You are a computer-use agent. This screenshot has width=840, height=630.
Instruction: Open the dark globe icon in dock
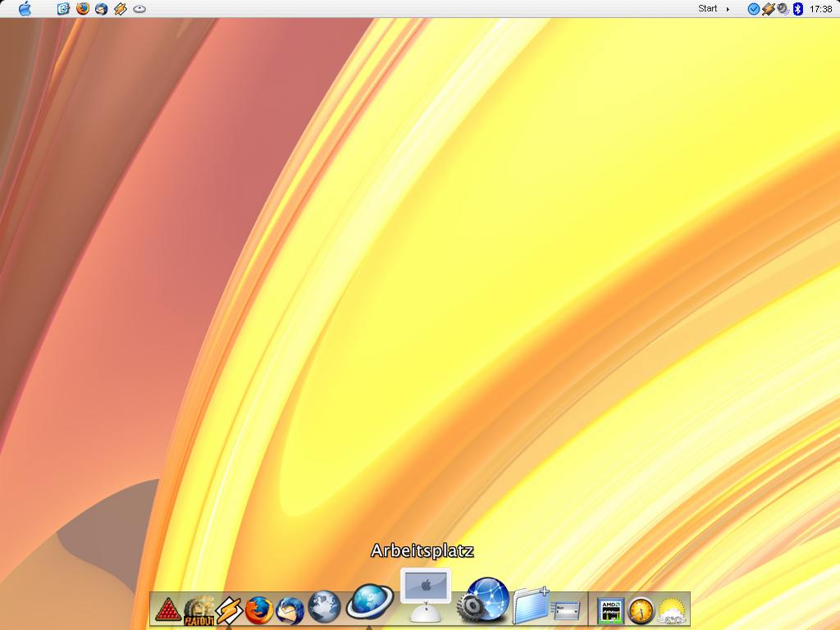coord(324,608)
